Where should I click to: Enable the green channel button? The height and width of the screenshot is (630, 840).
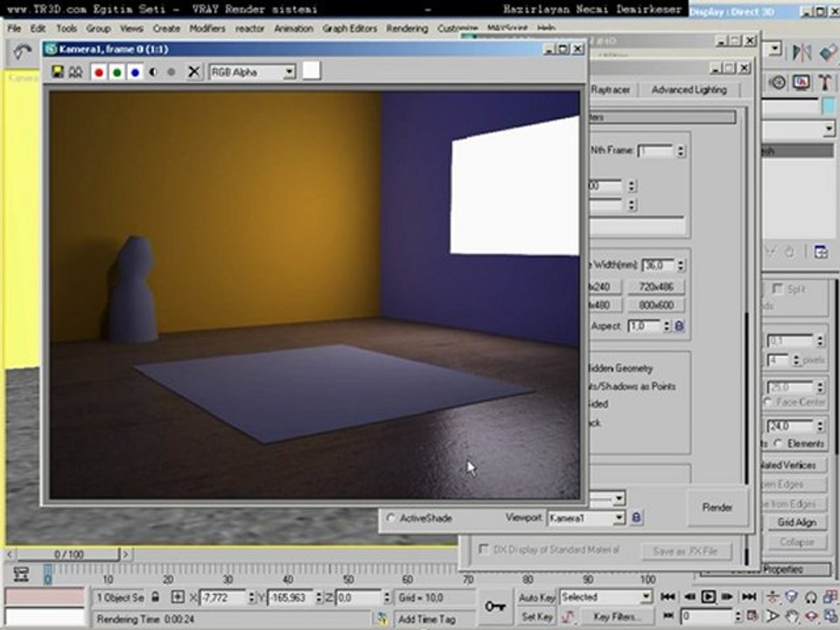[116, 72]
